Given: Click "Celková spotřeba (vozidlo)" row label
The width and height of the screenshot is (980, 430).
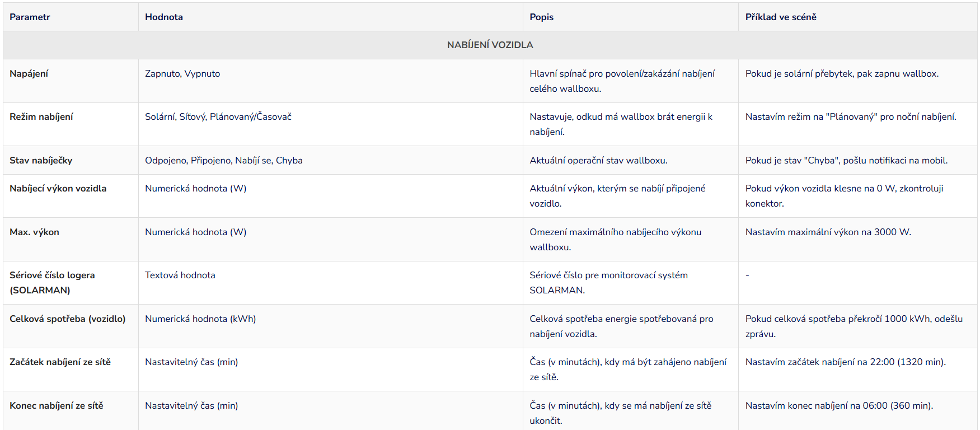Looking at the screenshot, I should [67, 319].
